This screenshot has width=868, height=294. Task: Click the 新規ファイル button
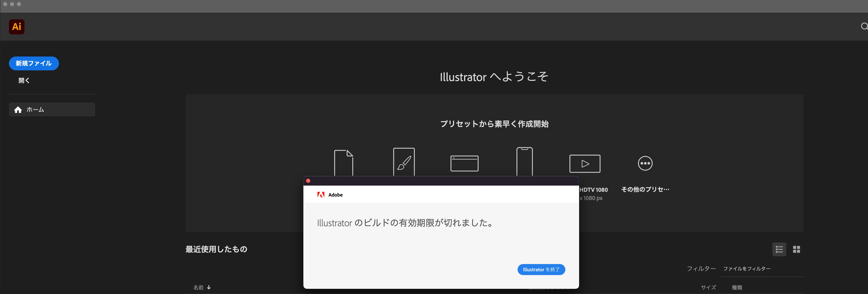pyautogui.click(x=34, y=63)
